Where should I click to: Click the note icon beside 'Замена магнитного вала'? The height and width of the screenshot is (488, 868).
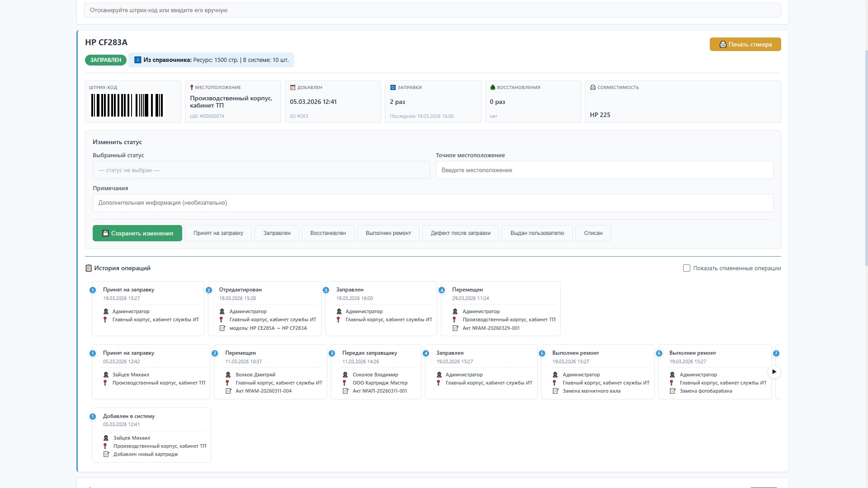(x=555, y=391)
